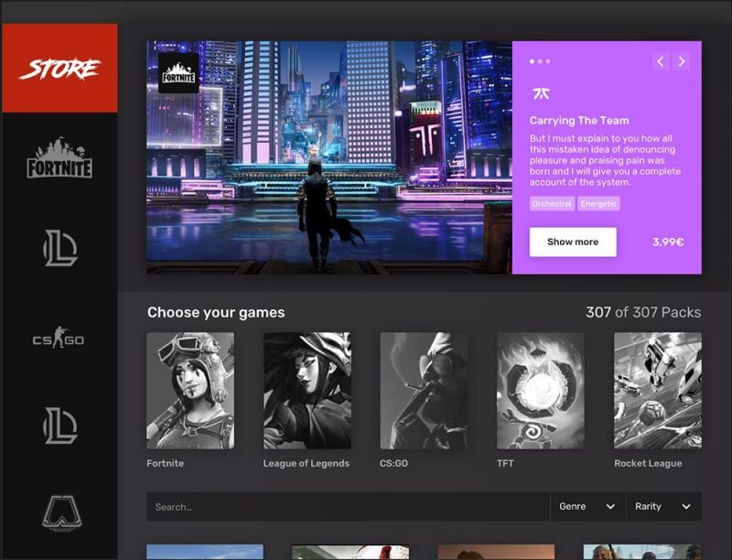Choose the Rocket League game card image
The width and height of the screenshot is (732, 560).
click(658, 391)
